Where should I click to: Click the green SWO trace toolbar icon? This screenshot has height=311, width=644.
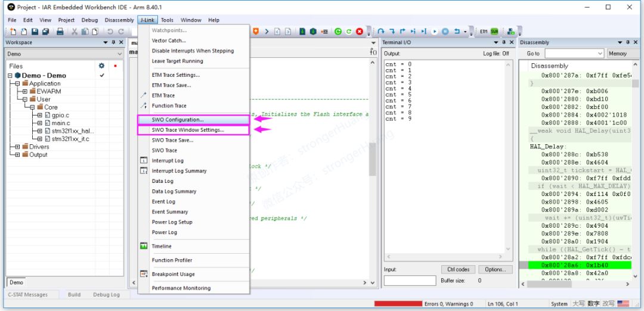pos(494,32)
